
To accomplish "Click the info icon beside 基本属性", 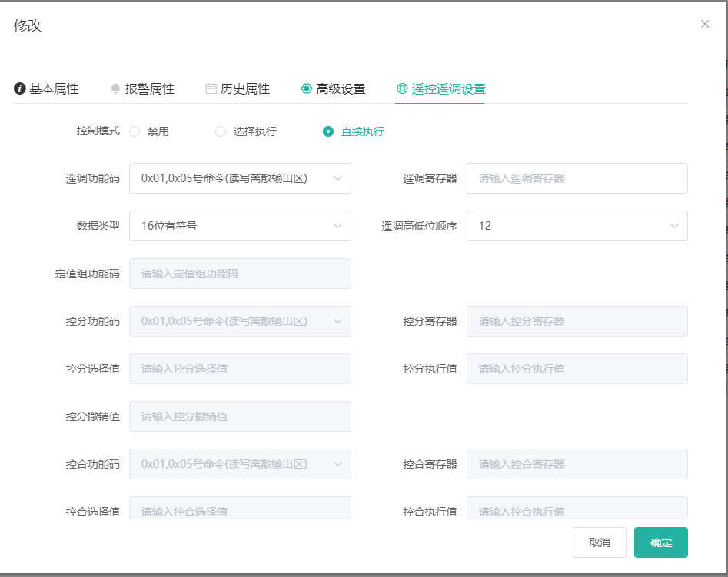I will point(19,88).
